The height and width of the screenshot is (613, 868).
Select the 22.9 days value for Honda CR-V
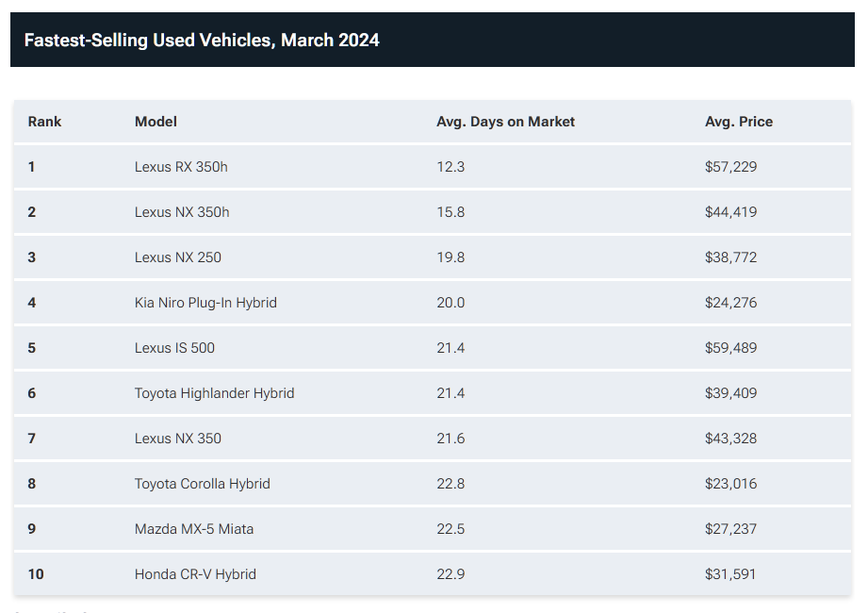450,574
